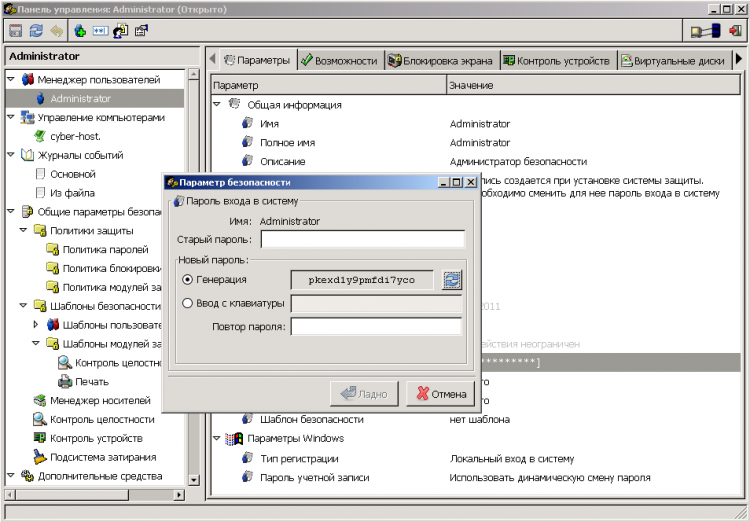Collapse the Общая информация parameter group

[x=217, y=104]
